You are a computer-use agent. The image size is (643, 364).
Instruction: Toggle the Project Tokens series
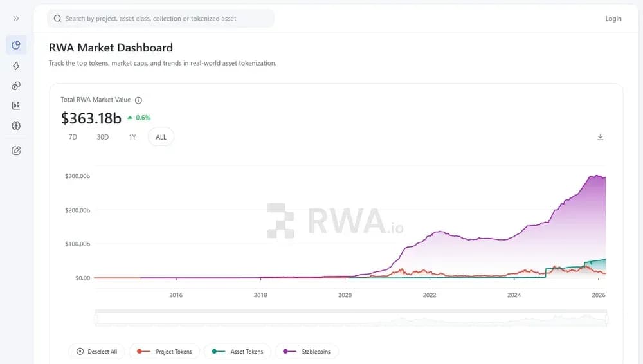pyautogui.click(x=165, y=352)
